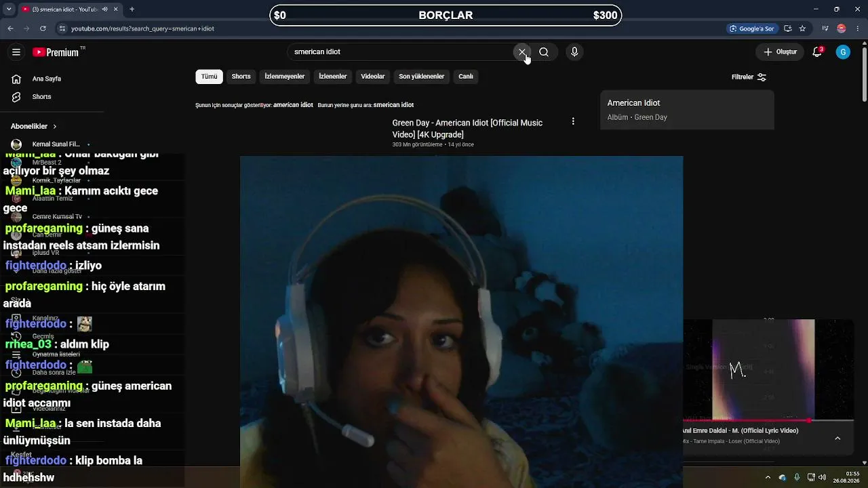868x488 pixels.
Task: Open the American Idiot album card
Action: click(x=687, y=110)
